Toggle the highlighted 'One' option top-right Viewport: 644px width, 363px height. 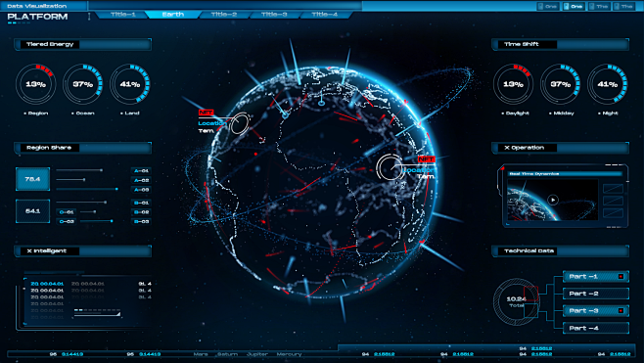pyautogui.click(x=574, y=6)
